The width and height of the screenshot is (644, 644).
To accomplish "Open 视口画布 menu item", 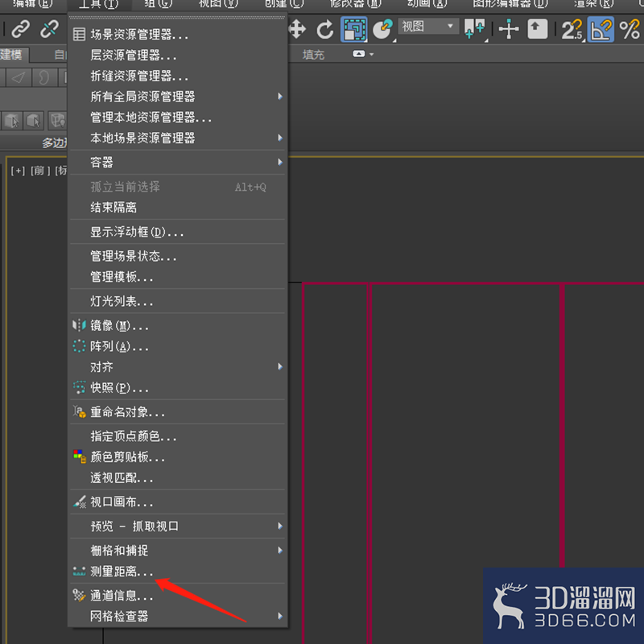I will [x=177, y=502].
